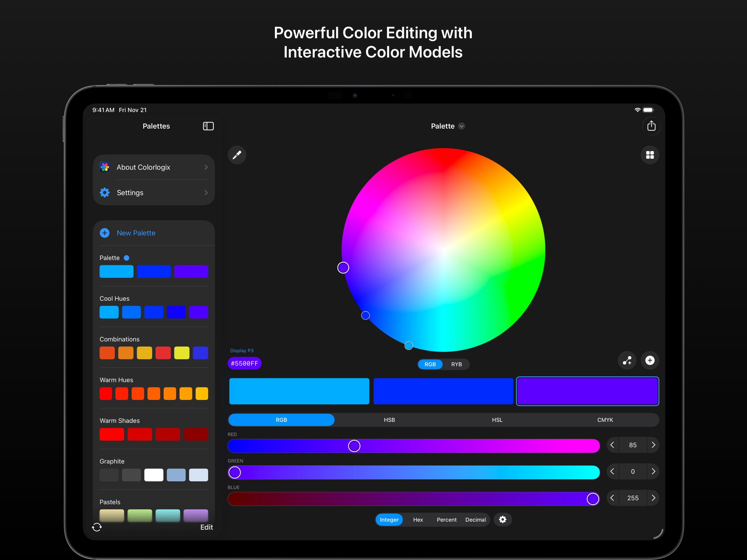
Task: Click the yellow swatch in Combinations palette
Action: click(182, 353)
